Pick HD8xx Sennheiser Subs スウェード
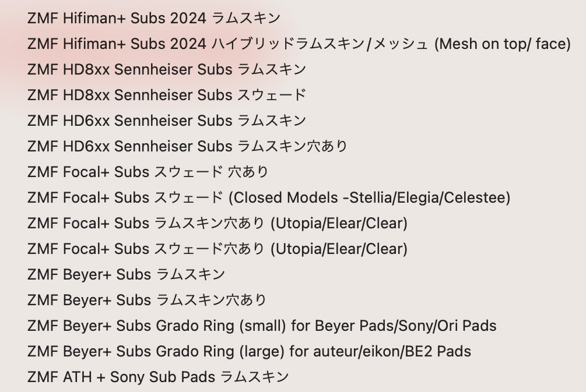This screenshot has height=392, width=586. [166, 95]
